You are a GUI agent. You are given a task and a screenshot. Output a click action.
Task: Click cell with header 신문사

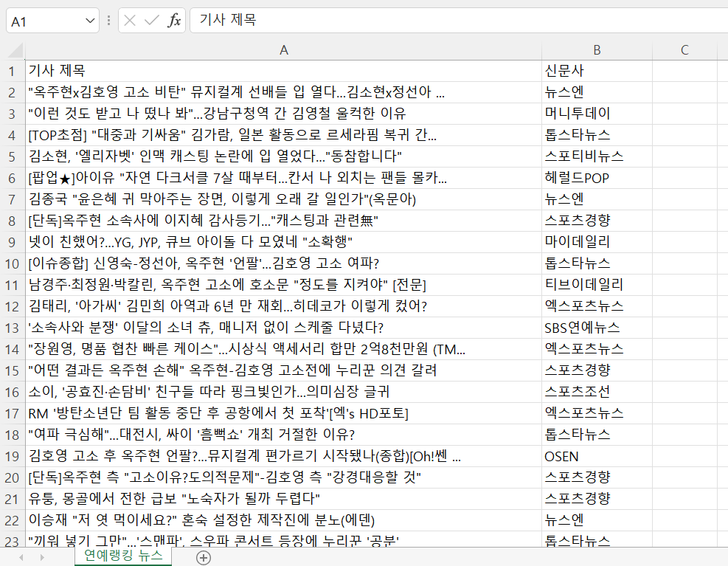(597, 71)
